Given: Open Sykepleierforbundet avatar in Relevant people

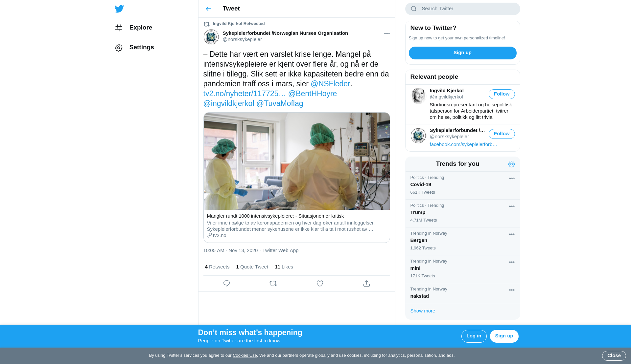Looking at the screenshot, I should [x=418, y=136].
